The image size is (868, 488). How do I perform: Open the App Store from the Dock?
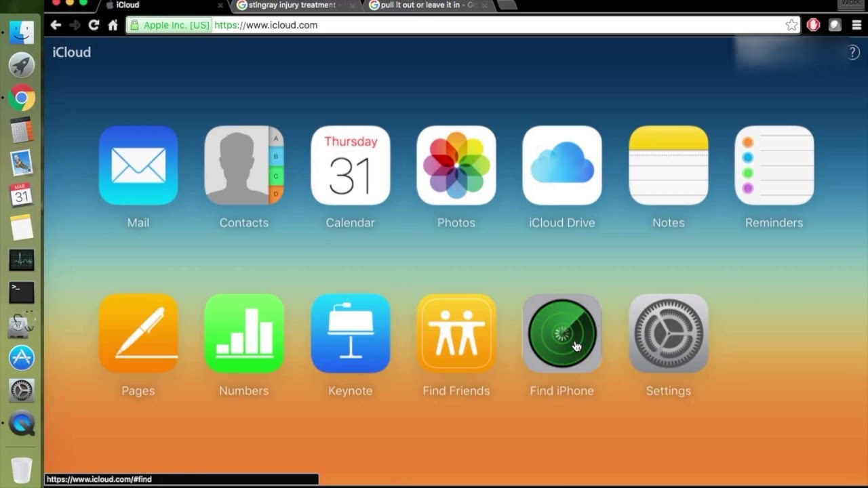22,358
